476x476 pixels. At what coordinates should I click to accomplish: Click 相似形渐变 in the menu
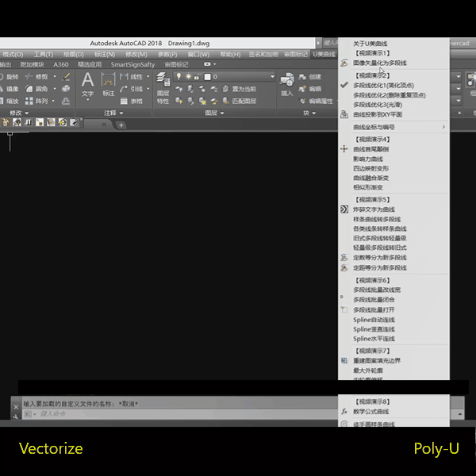click(367, 187)
